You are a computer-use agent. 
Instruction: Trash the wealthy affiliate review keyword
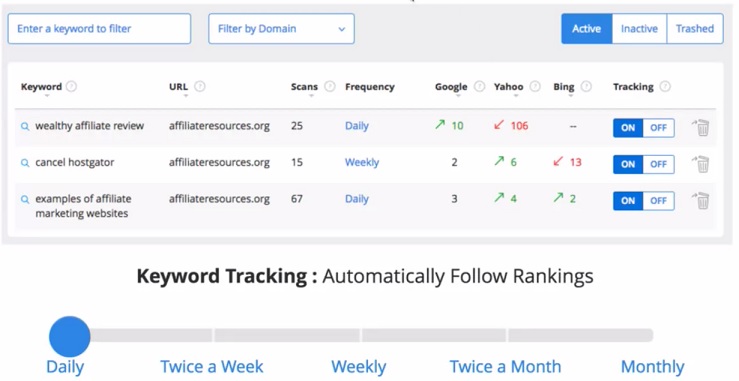point(701,128)
